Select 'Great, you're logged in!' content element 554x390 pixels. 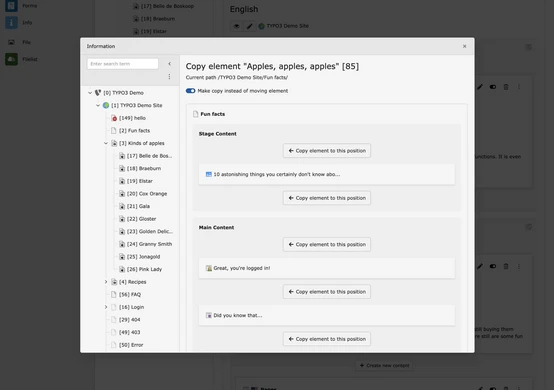(x=327, y=268)
